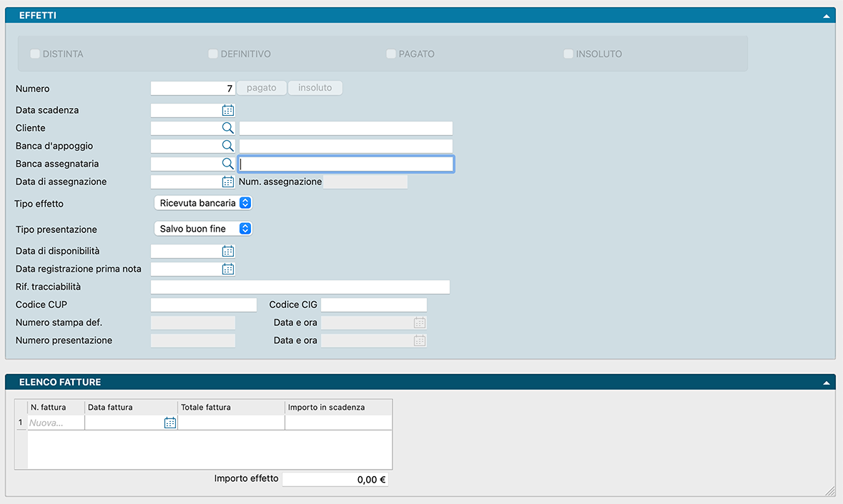
Task: Open Data fattura calendar in invoice row
Action: [169, 423]
